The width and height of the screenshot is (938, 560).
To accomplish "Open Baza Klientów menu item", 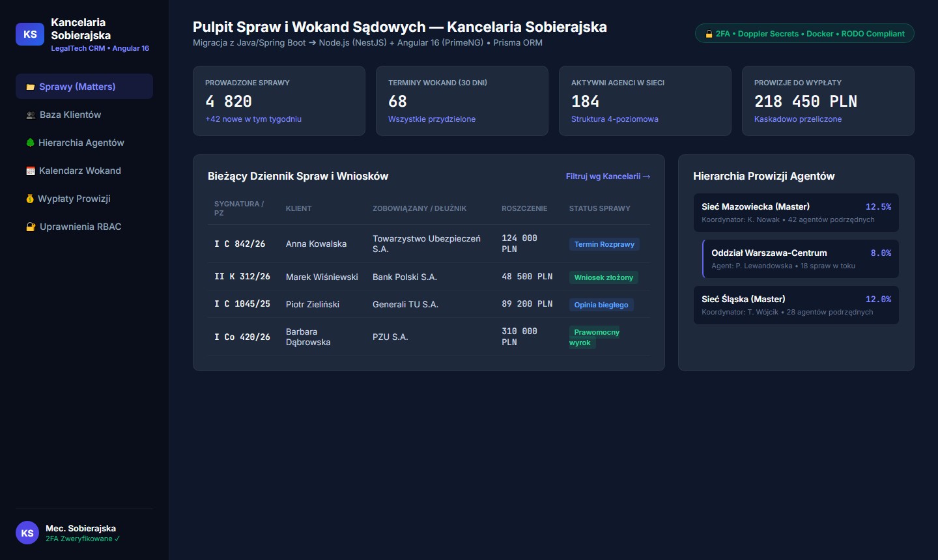I will 84,115.
